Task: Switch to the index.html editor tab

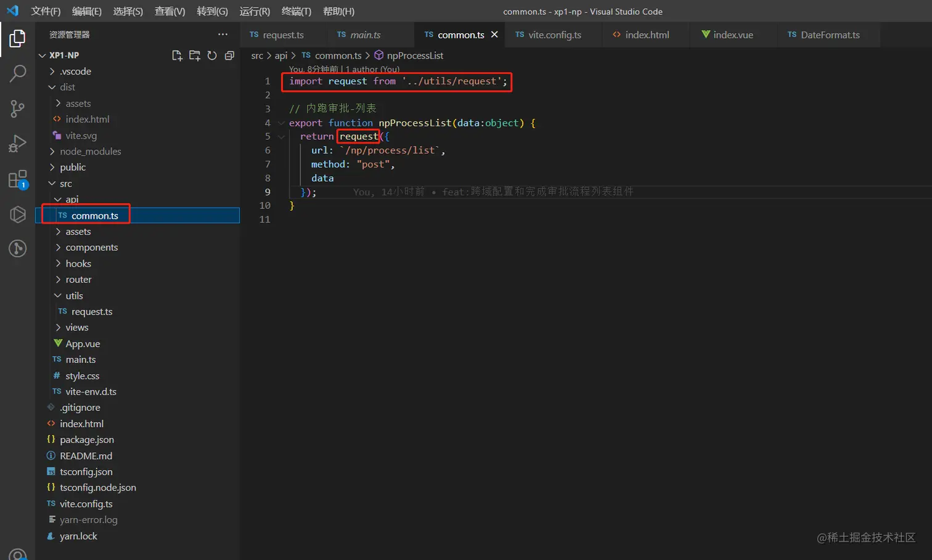Action: 647,34
